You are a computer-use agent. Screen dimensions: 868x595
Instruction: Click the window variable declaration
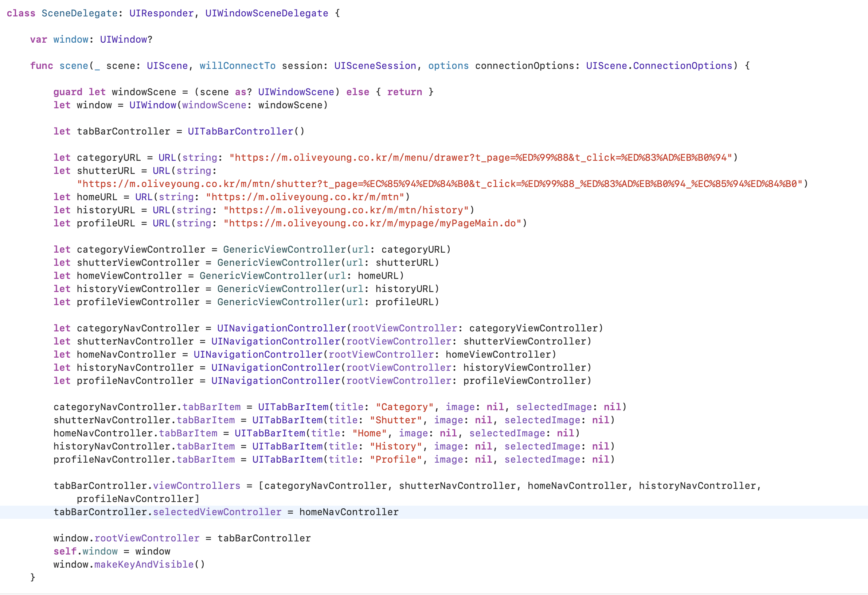click(71, 40)
